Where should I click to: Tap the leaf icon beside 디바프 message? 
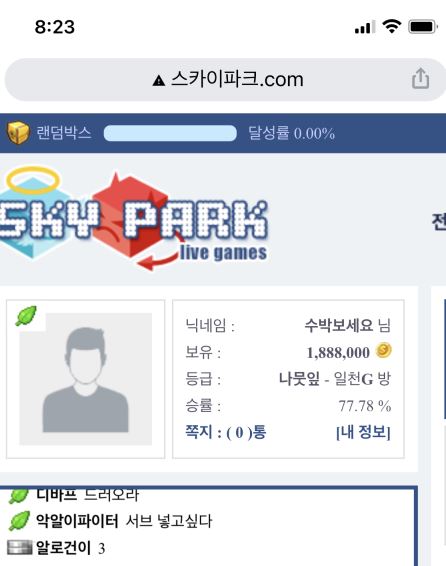point(18,496)
